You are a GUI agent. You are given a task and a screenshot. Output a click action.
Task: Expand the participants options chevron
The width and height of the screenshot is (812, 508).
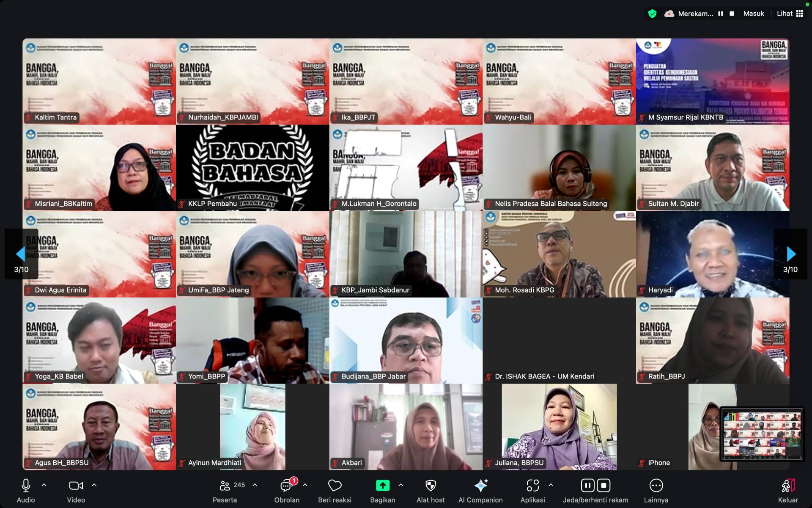click(x=255, y=485)
